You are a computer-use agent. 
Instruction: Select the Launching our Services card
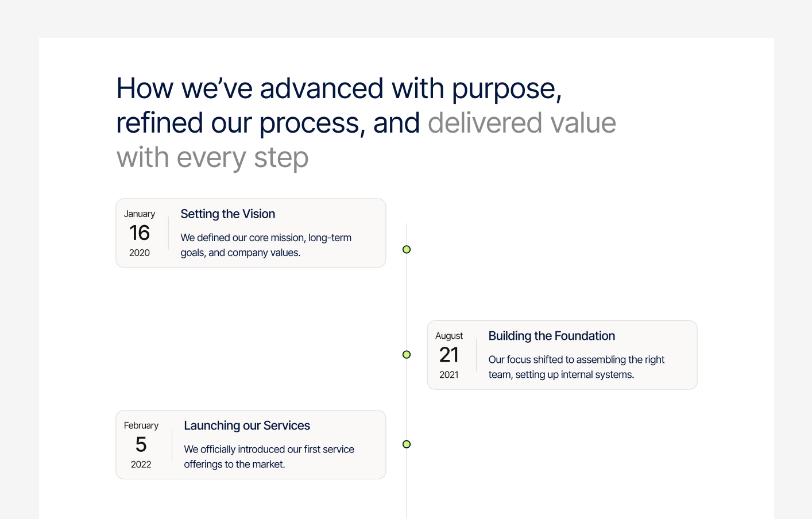pyautogui.click(x=251, y=444)
